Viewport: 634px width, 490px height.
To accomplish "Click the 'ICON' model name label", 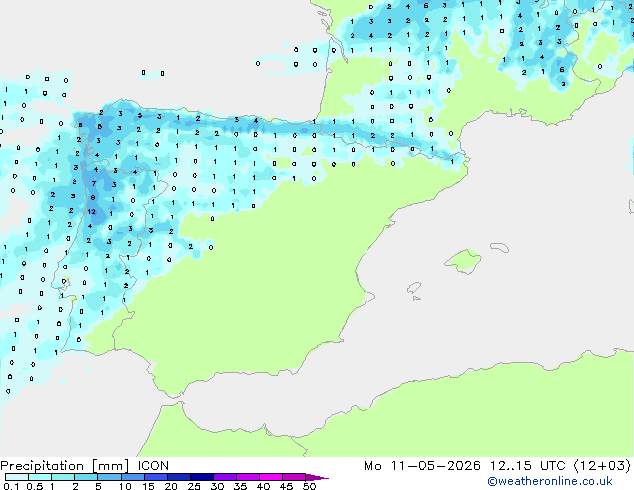I will pyautogui.click(x=153, y=466).
